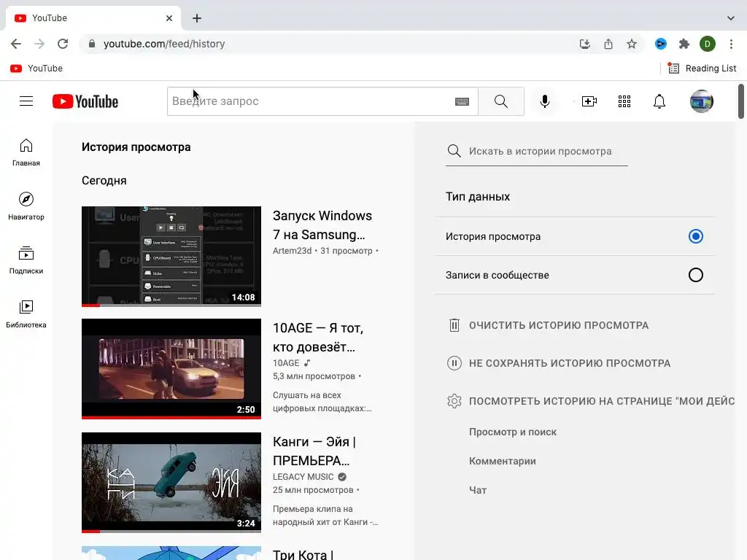747x560 pixels.
Task: Go to Главная in the sidebar
Action: click(26, 152)
